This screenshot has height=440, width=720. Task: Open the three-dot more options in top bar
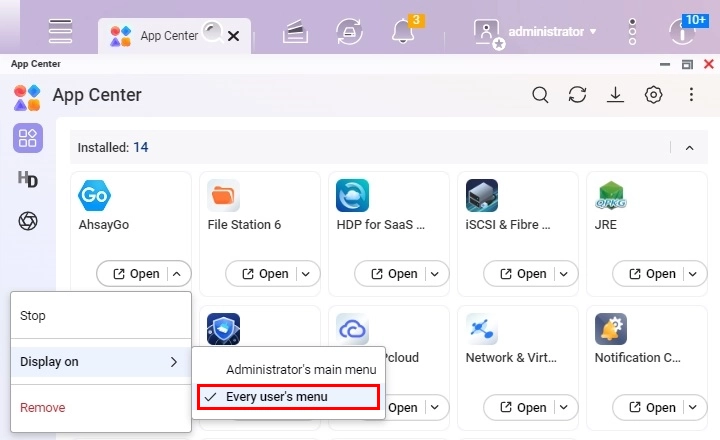coord(632,32)
